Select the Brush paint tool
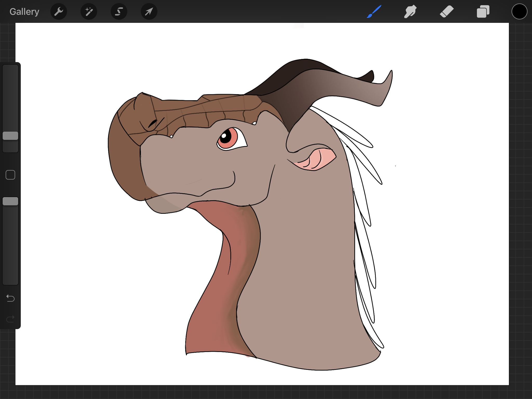The image size is (532, 399). (x=374, y=12)
